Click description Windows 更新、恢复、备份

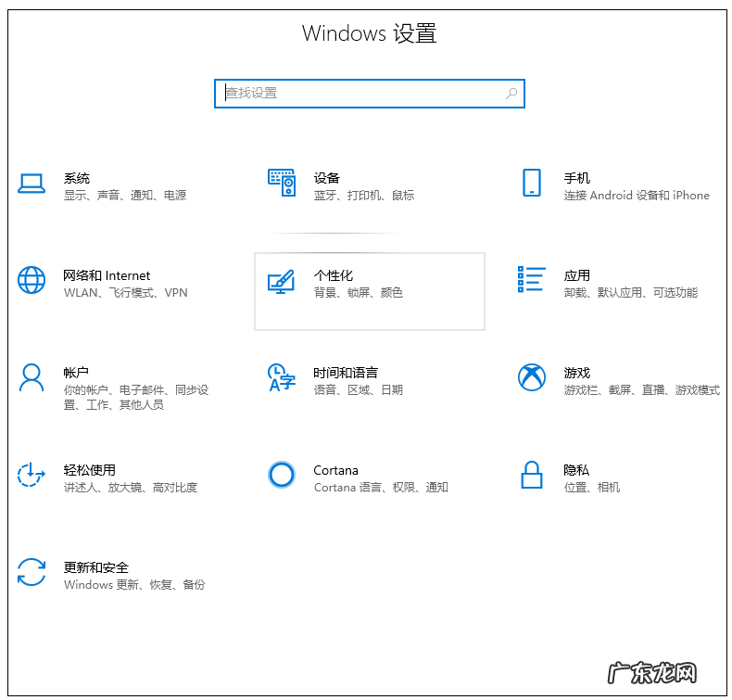point(134,585)
